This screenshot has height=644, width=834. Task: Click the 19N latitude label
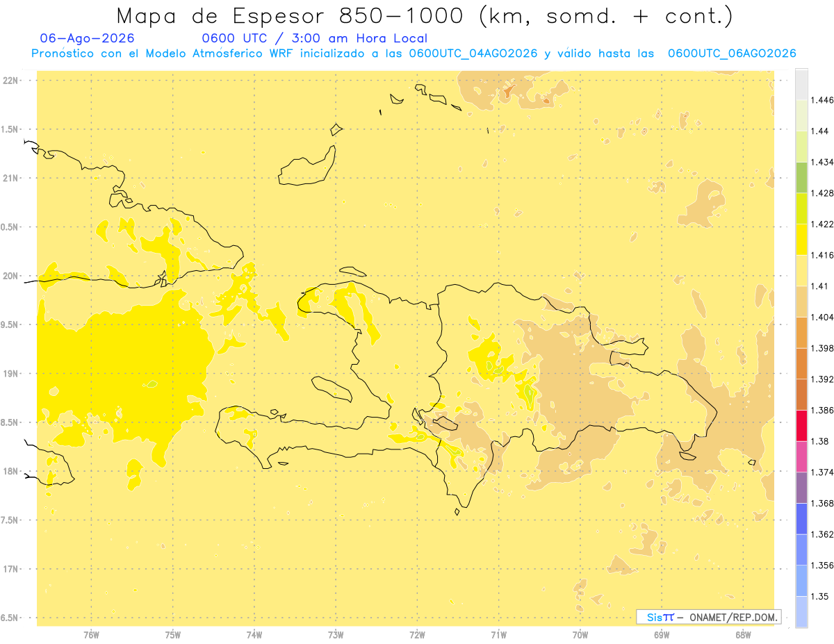point(10,373)
